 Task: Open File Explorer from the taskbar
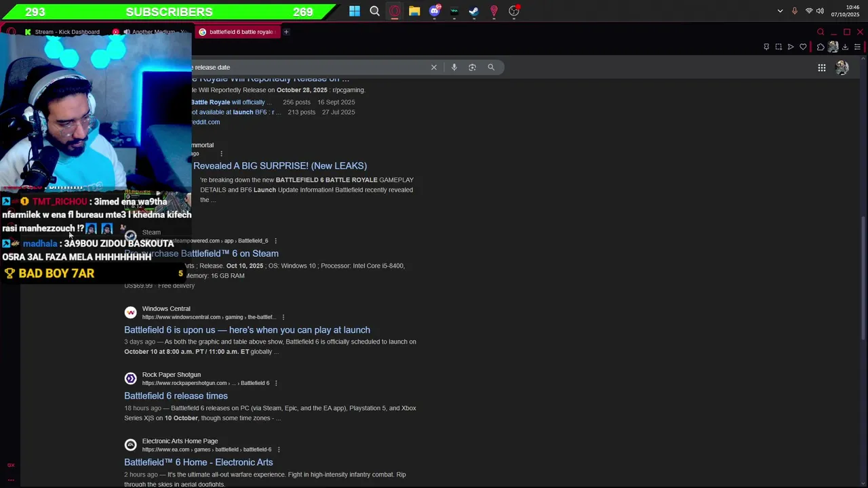pyautogui.click(x=414, y=11)
